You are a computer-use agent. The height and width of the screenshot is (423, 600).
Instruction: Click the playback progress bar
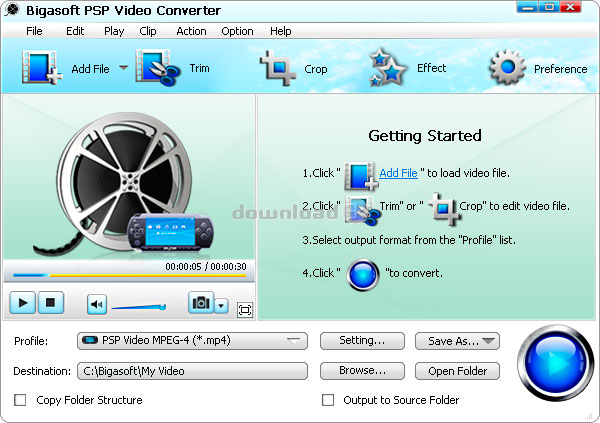tap(129, 275)
